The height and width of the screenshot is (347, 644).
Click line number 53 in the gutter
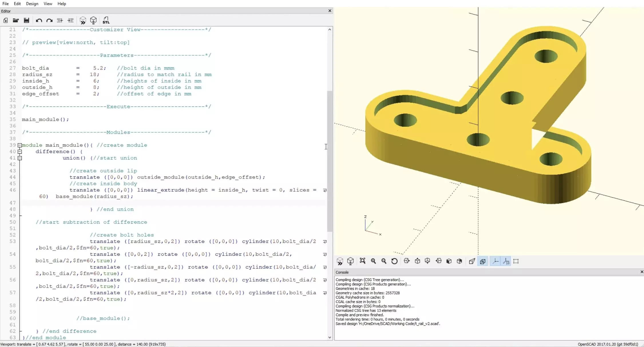[12, 242]
